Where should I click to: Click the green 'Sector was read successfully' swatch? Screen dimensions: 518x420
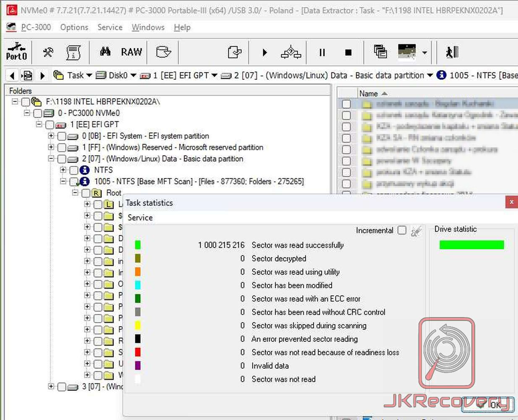[x=138, y=245]
